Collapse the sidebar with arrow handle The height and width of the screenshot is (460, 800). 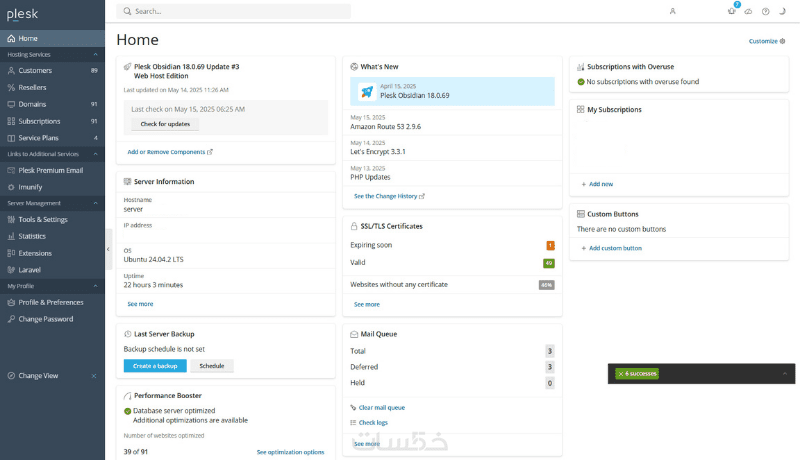[108, 249]
